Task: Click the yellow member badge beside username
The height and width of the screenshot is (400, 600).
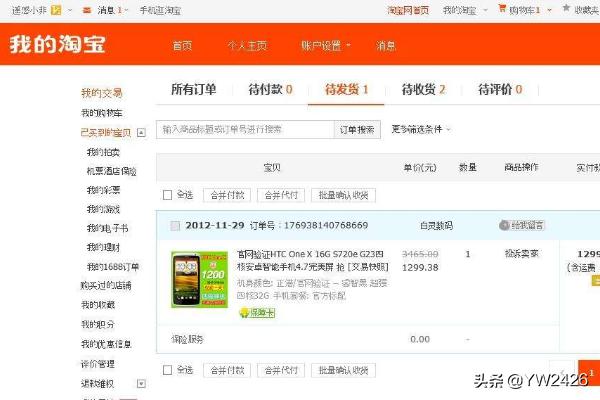Action: [x=56, y=10]
